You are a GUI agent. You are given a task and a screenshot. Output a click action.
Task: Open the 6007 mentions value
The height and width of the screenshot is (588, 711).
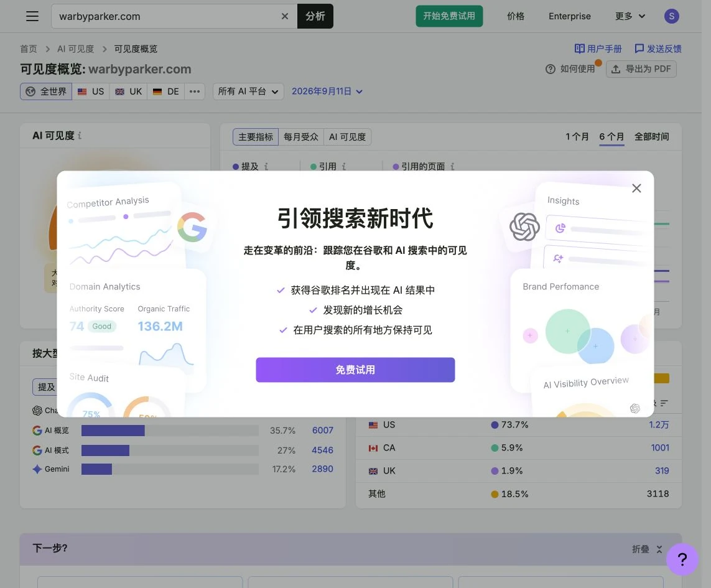click(322, 430)
